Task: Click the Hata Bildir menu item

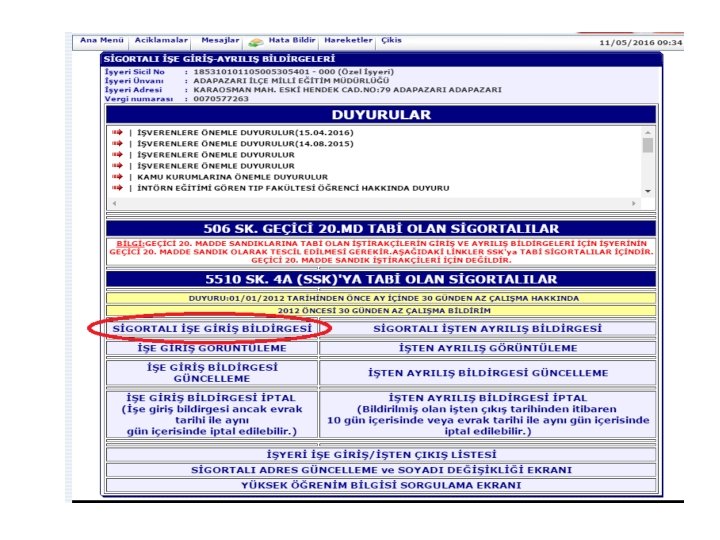Action: click(292, 40)
